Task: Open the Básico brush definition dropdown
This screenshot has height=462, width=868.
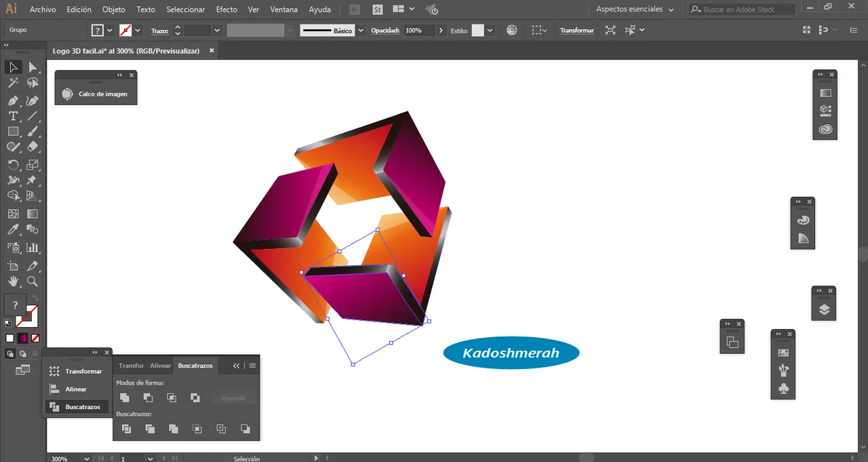Action: click(361, 31)
